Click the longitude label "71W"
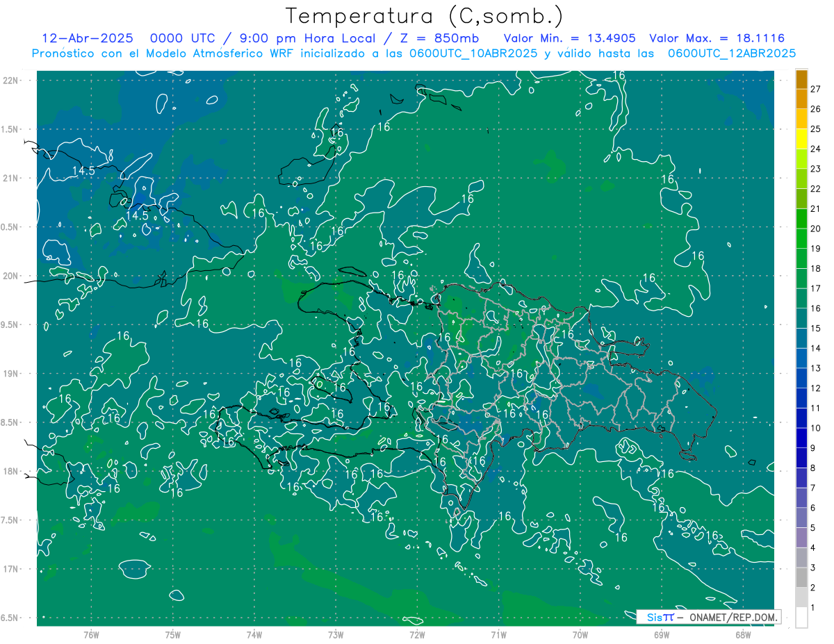The height and width of the screenshot is (644, 834). [498, 634]
